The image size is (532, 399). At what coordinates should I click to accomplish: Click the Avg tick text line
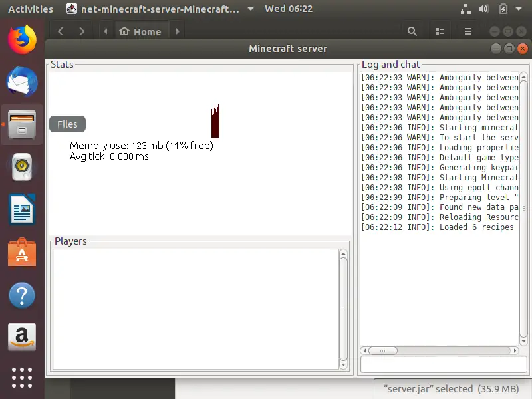point(109,156)
